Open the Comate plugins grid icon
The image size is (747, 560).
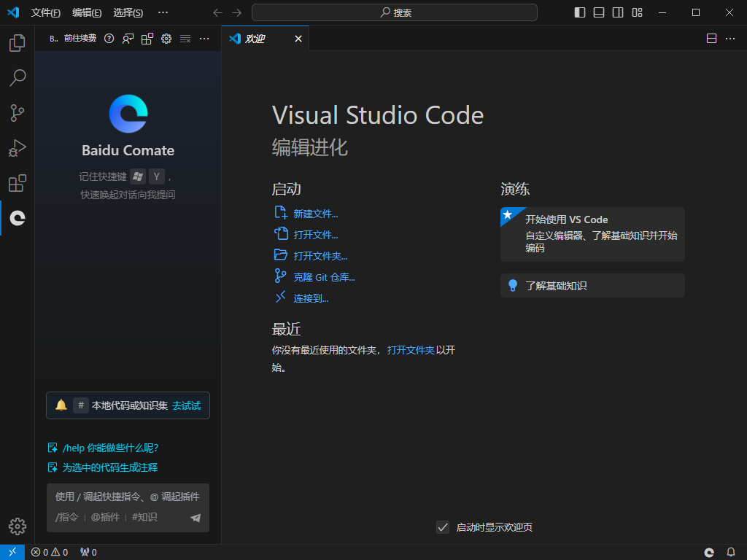[x=147, y=39]
